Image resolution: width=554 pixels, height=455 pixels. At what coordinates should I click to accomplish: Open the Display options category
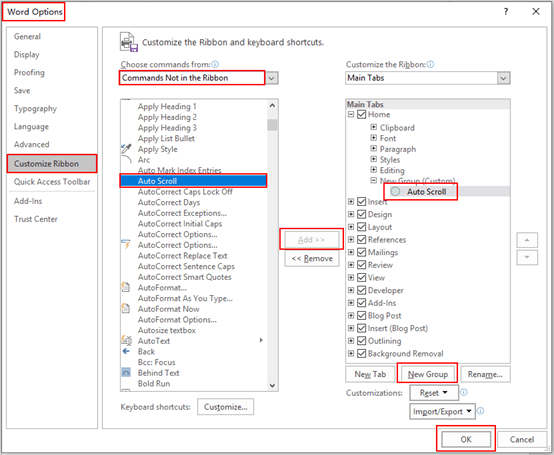tap(26, 54)
